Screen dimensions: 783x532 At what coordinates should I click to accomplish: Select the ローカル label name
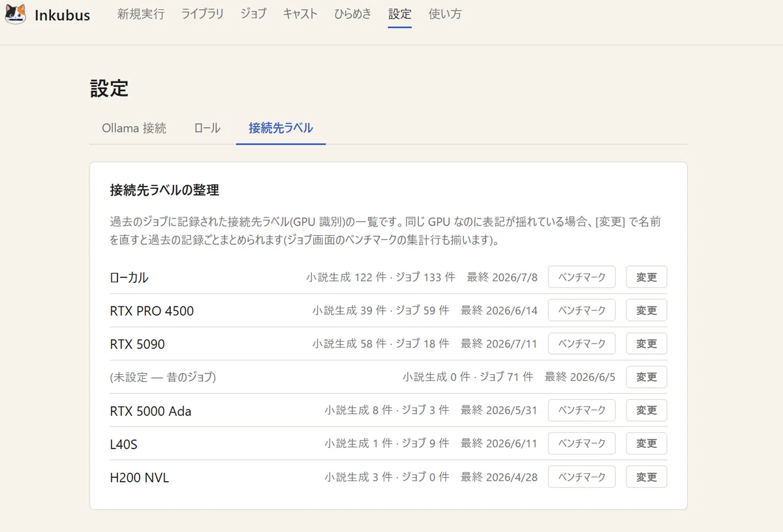129,278
